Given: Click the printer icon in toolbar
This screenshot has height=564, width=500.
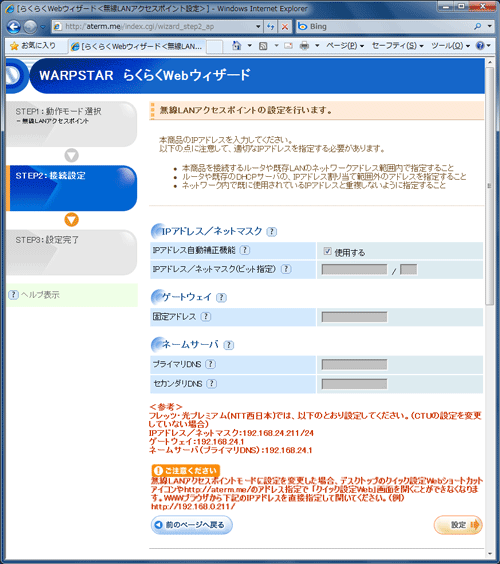Looking at the screenshot, I should coord(304,46).
